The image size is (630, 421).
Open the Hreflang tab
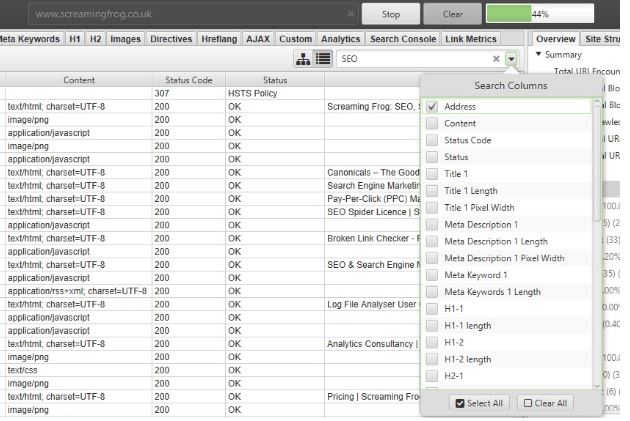coord(219,39)
